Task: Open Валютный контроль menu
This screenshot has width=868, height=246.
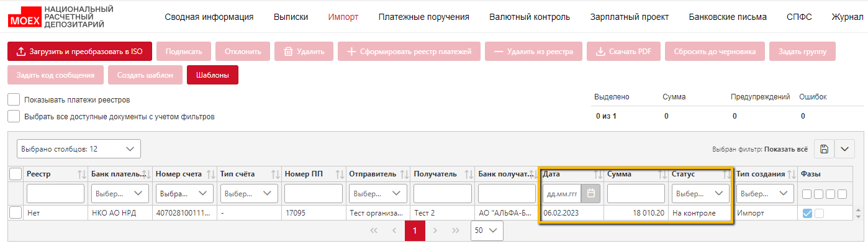Action: tap(530, 17)
